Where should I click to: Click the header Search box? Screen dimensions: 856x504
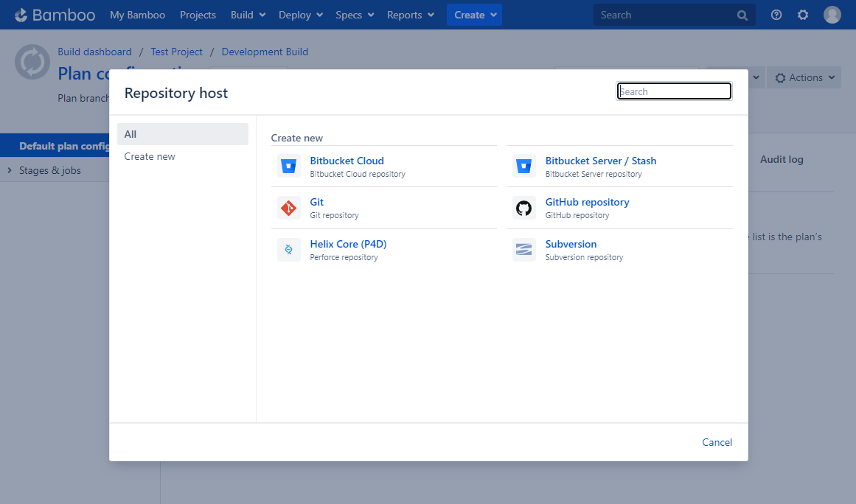pos(674,15)
